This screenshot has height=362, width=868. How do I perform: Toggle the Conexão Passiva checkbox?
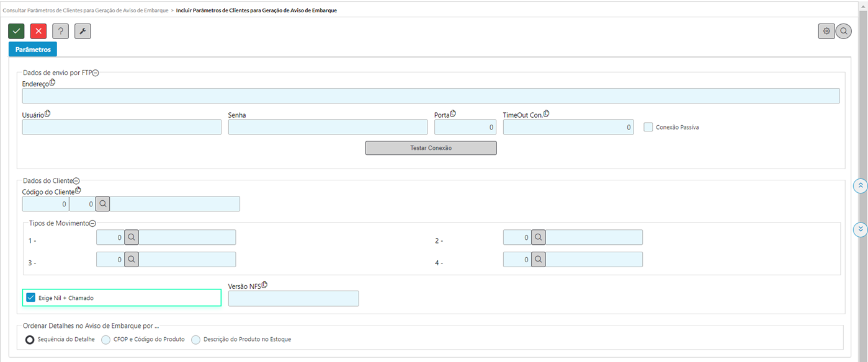click(648, 127)
